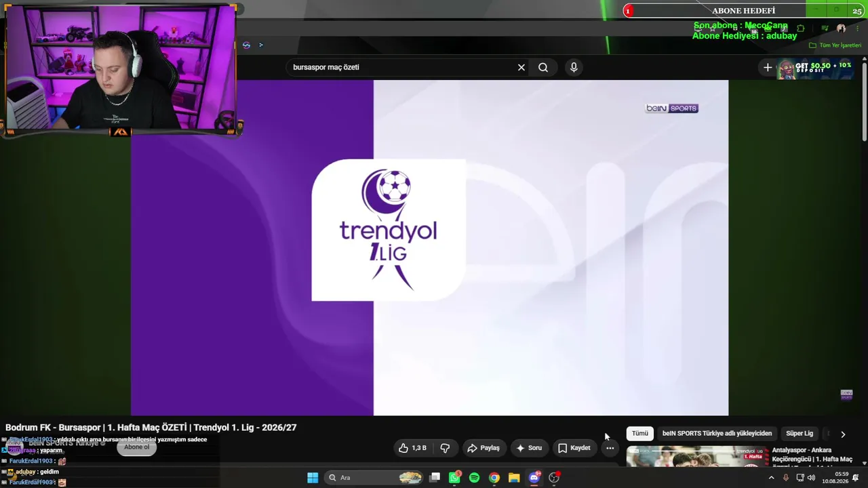Open the Chrome extensions puzzle icon

click(x=801, y=28)
